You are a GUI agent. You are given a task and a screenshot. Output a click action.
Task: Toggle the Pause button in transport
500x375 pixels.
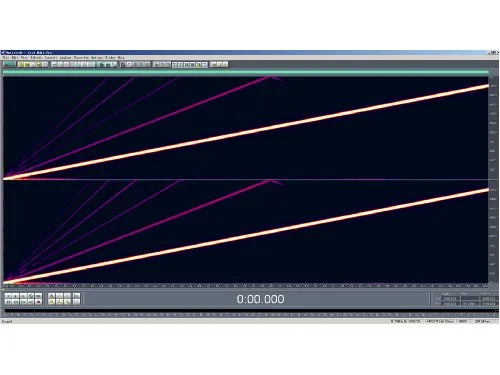23,296
